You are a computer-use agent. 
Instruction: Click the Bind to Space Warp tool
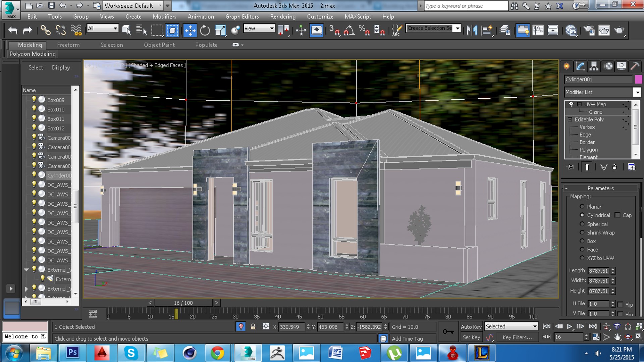click(x=76, y=31)
